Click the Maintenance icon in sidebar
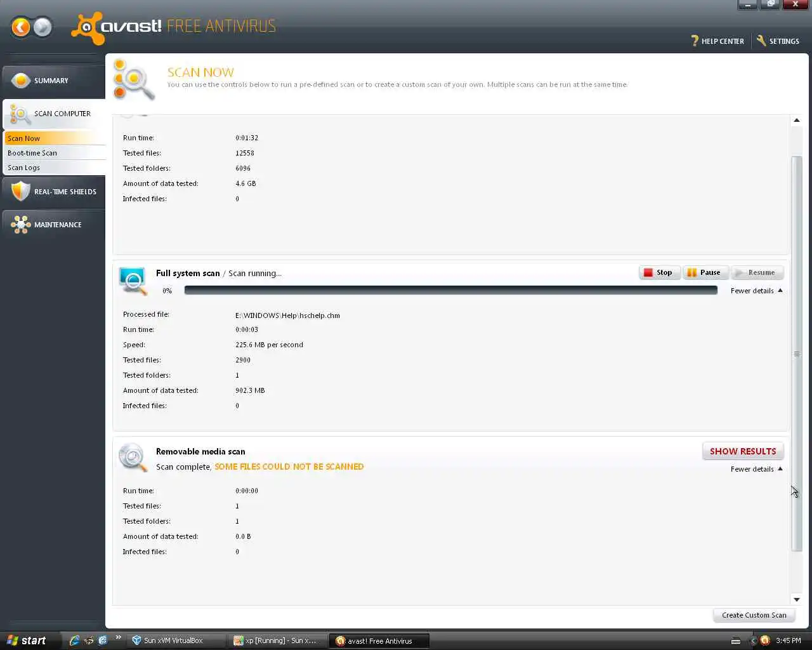The height and width of the screenshot is (650, 812). point(21,225)
